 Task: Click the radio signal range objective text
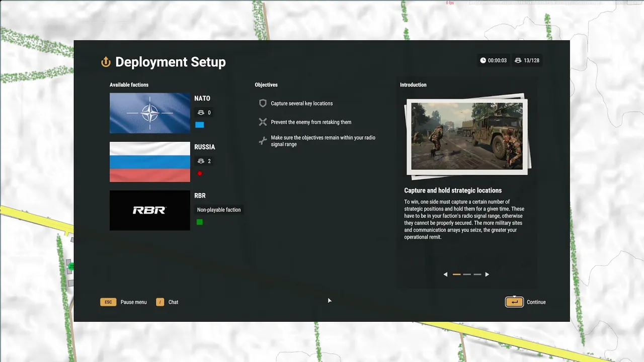coord(323,141)
